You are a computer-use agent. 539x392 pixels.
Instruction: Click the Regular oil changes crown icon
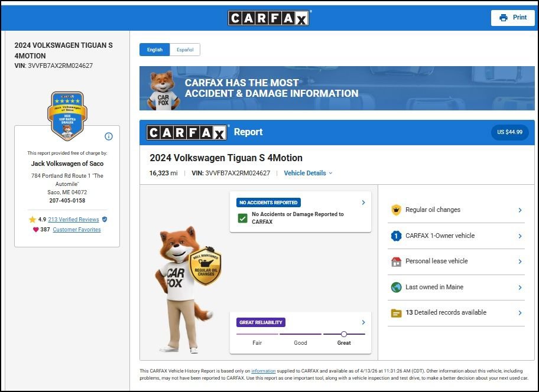396,210
